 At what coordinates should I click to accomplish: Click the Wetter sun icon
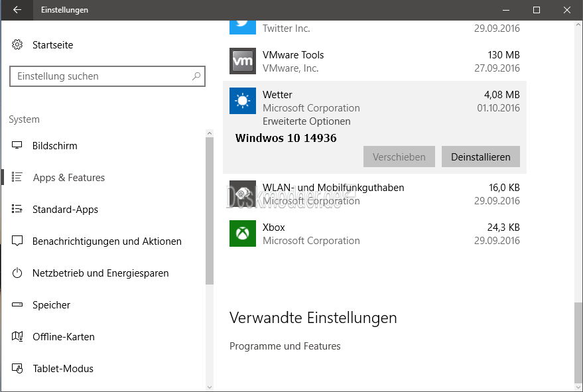(x=243, y=101)
